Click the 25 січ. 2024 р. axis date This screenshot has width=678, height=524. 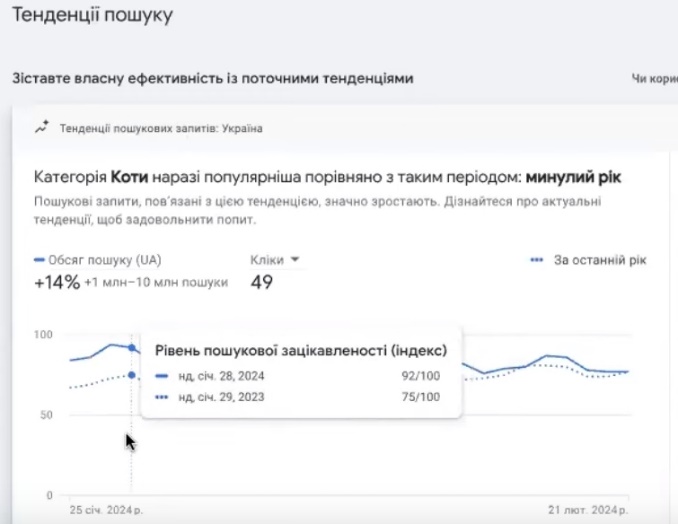pyautogui.click(x=105, y=510)
